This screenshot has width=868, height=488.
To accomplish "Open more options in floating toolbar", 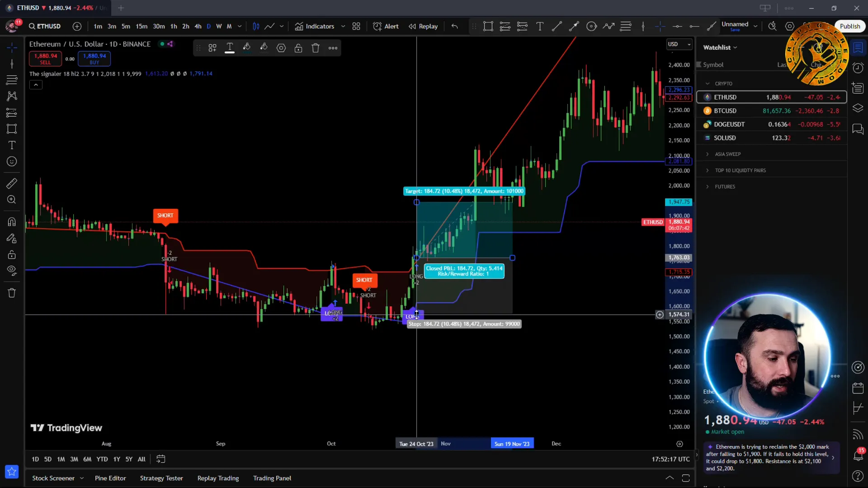I will click(x=333, y=48).
